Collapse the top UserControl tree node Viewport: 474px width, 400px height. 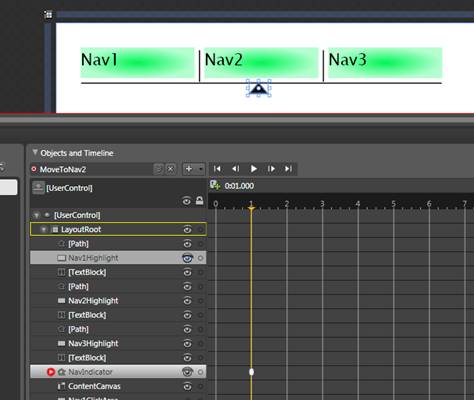click(36, 215)
